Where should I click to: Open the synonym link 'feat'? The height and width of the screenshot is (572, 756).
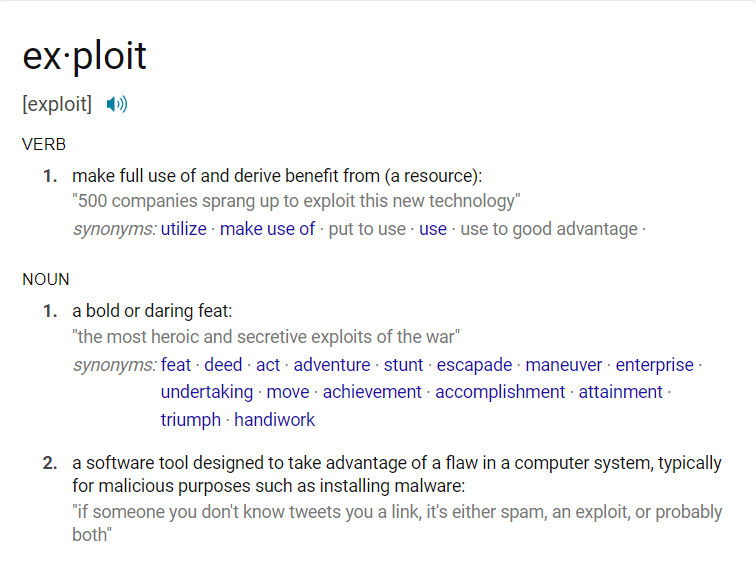tap(176, 365)
